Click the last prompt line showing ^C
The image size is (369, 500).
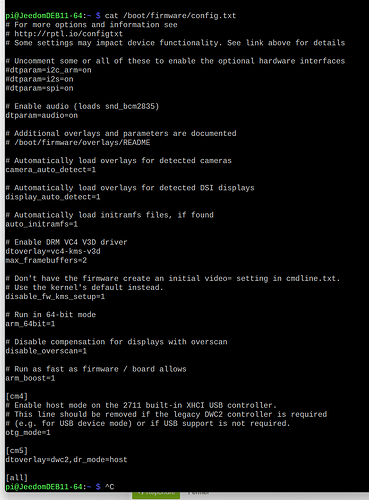coord(60,487)
